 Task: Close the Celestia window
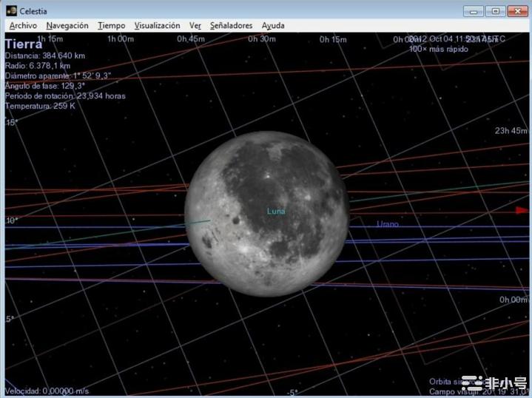point(516,10)
